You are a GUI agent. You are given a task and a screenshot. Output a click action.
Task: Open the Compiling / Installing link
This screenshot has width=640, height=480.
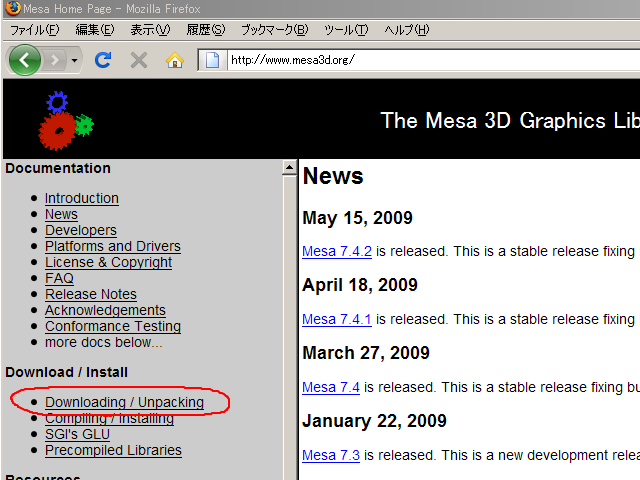pos(109,418)
